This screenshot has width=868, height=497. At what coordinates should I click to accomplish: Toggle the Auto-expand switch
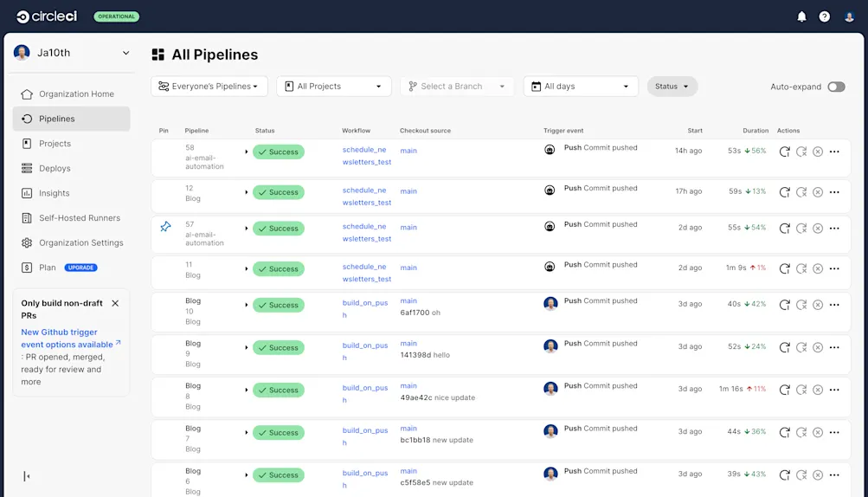tap(836, 87)
